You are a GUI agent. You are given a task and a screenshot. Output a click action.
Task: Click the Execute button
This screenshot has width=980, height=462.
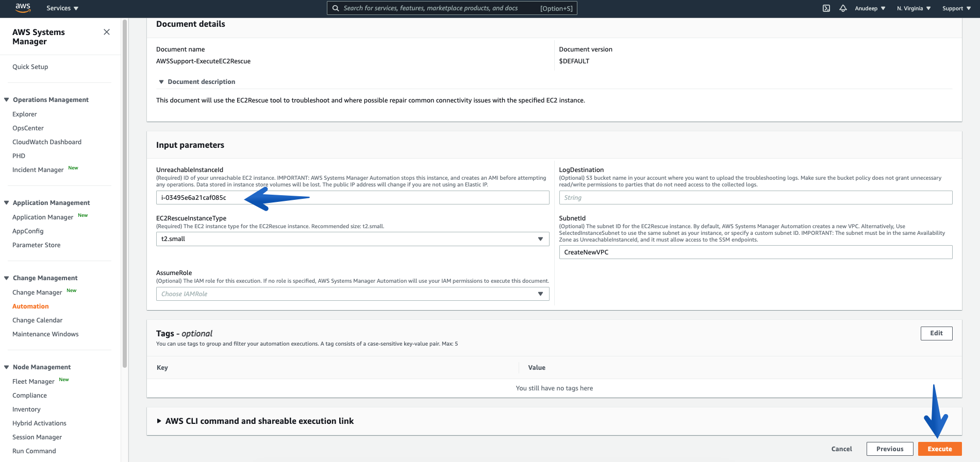pos(940,449)
